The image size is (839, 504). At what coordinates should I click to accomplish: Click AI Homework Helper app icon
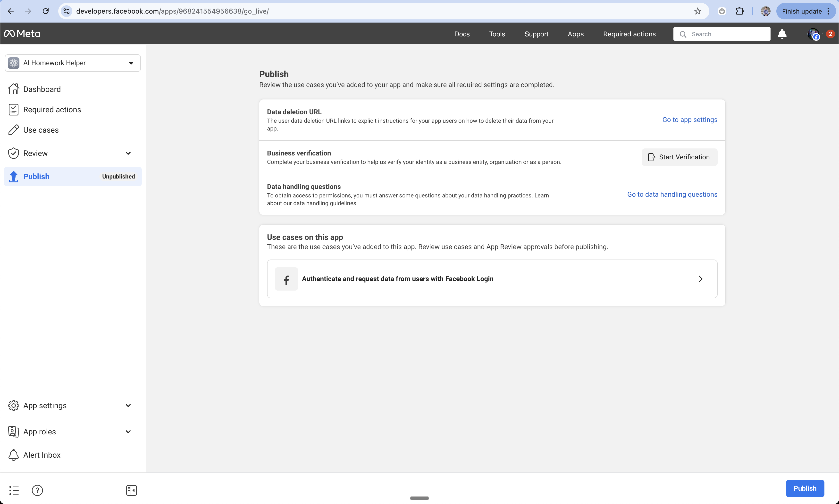click(14, 63)
